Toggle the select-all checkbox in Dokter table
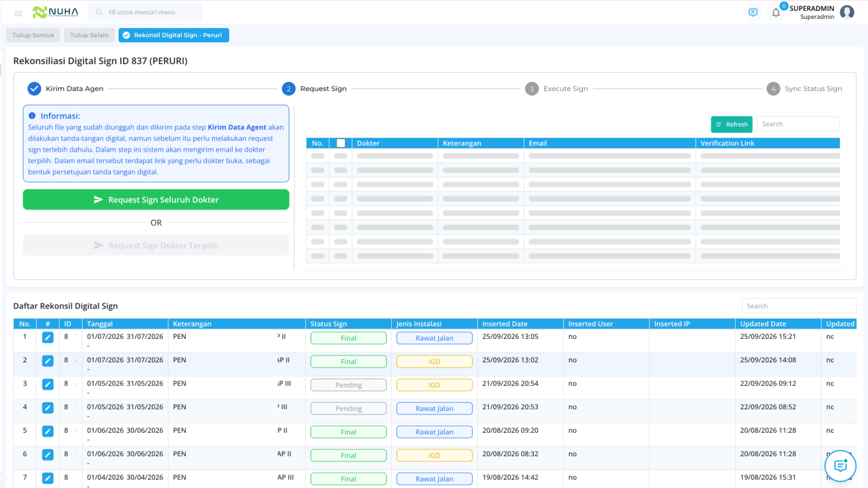This screenshot has width=868, height=488. [x=341, y=143]
